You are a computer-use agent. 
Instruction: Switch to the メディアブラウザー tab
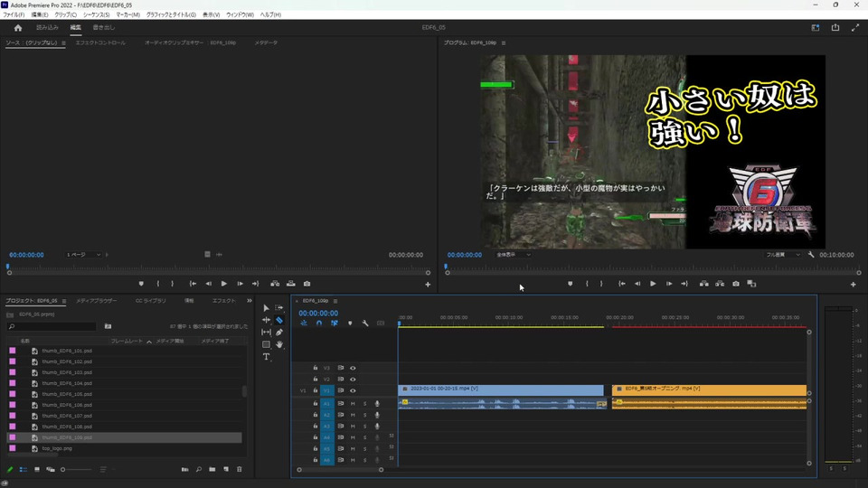coord(96,300)
